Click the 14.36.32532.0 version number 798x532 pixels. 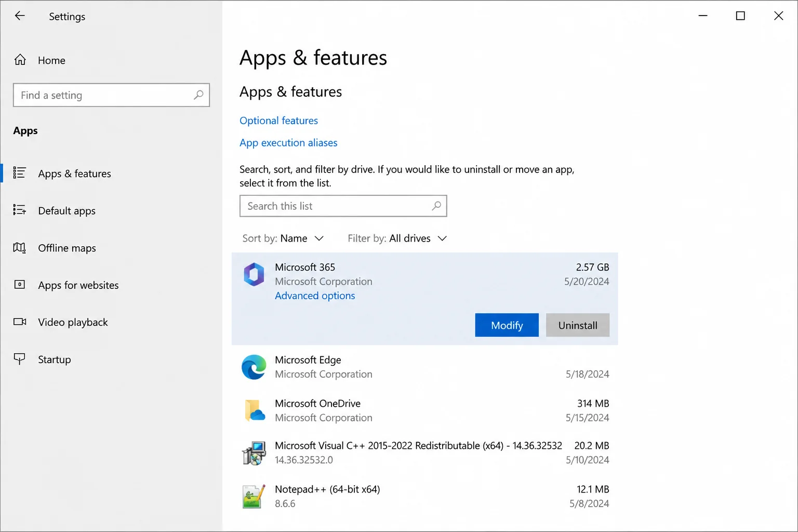tap(304, 460)
